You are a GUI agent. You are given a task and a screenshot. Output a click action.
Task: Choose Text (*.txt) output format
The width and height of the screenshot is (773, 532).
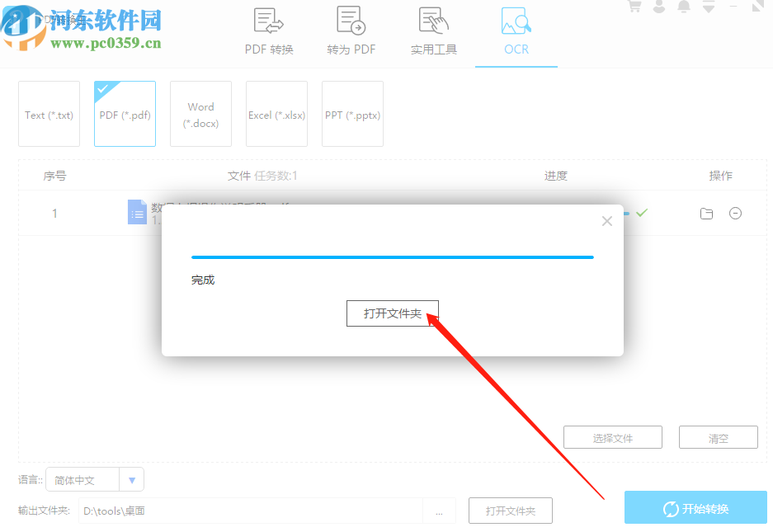click(49, 114)
